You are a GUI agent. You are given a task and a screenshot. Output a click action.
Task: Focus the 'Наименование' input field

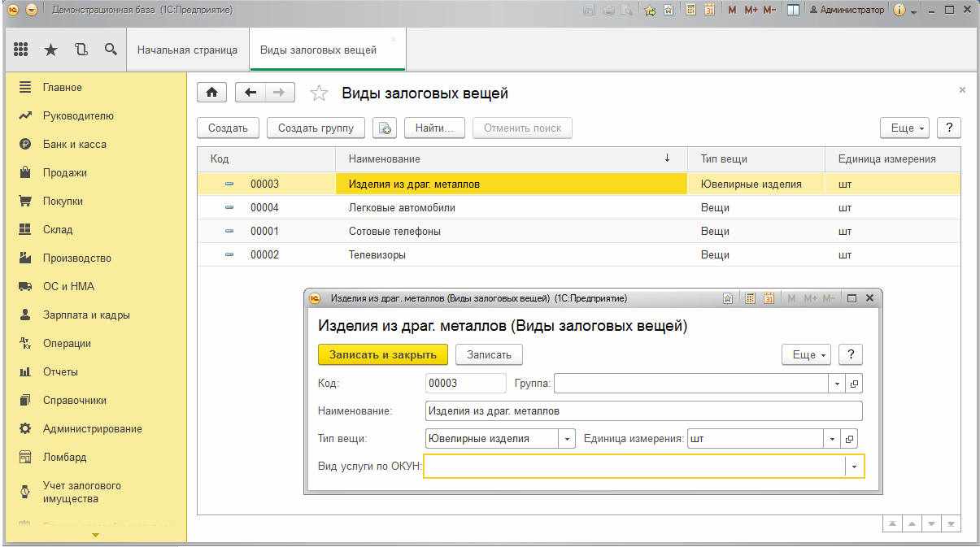pos(643,410)
